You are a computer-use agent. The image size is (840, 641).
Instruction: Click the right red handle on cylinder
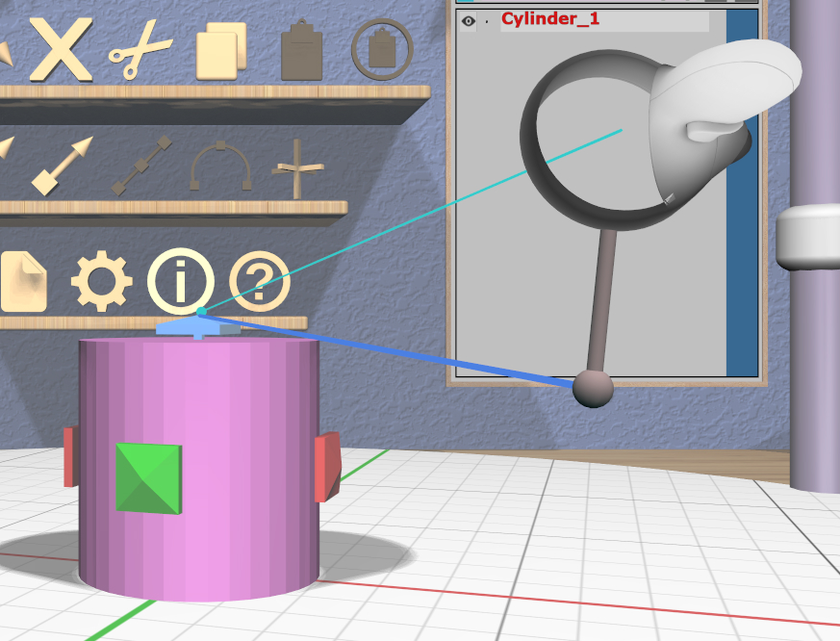click(326, 466)
